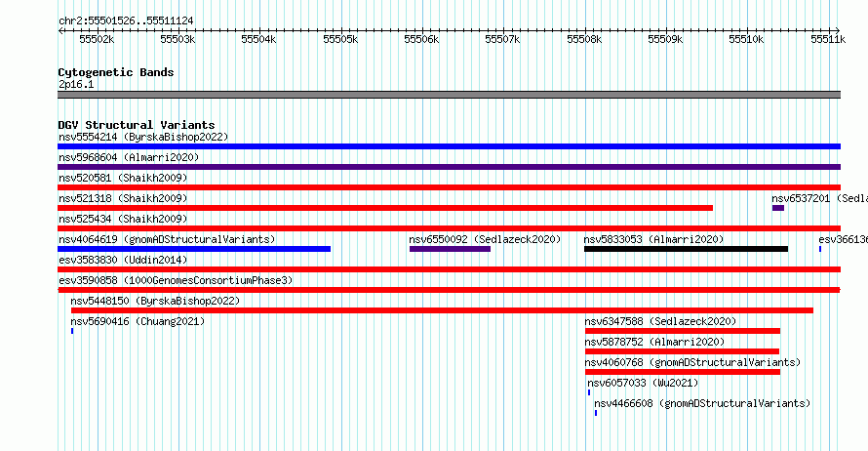Click the nsv5448150 (ByrskaBishop2022) red bar
The height and width of the screenshot is (451, 868).
pyautogui.click(x=442, y=310)
